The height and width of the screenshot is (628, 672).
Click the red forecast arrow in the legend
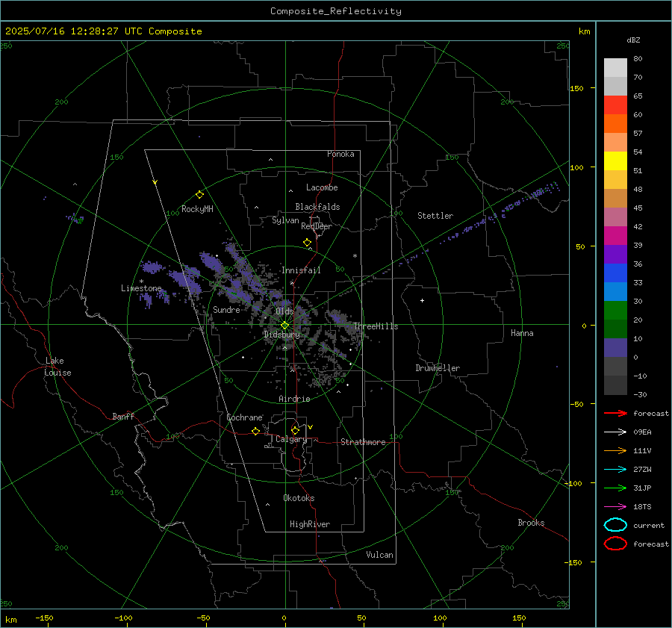coord(615,413)
